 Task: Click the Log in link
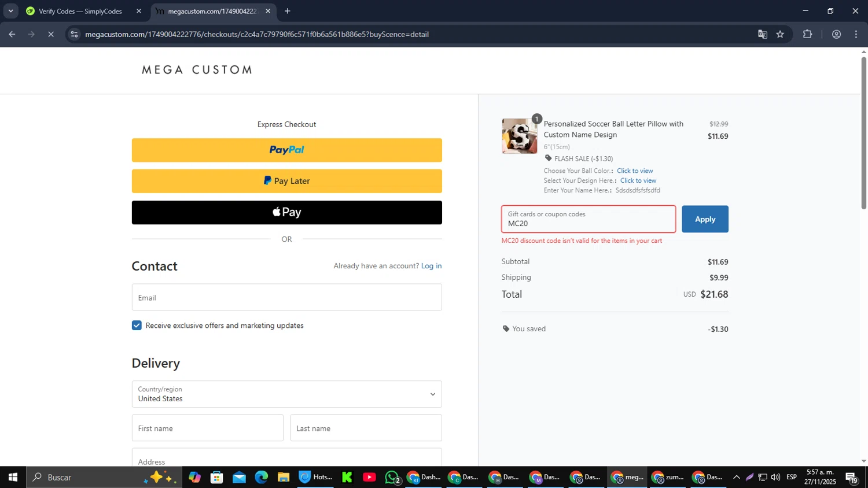point(431,266)
